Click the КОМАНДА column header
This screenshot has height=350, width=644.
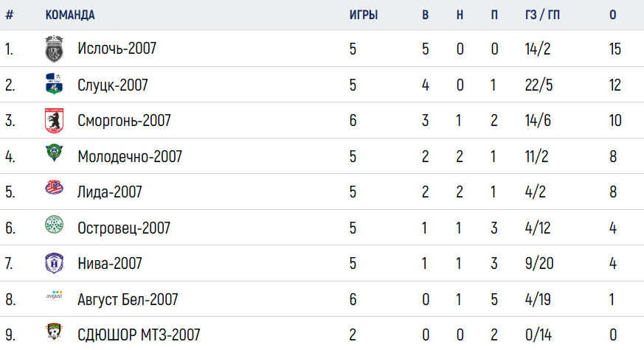click(70, 15)
